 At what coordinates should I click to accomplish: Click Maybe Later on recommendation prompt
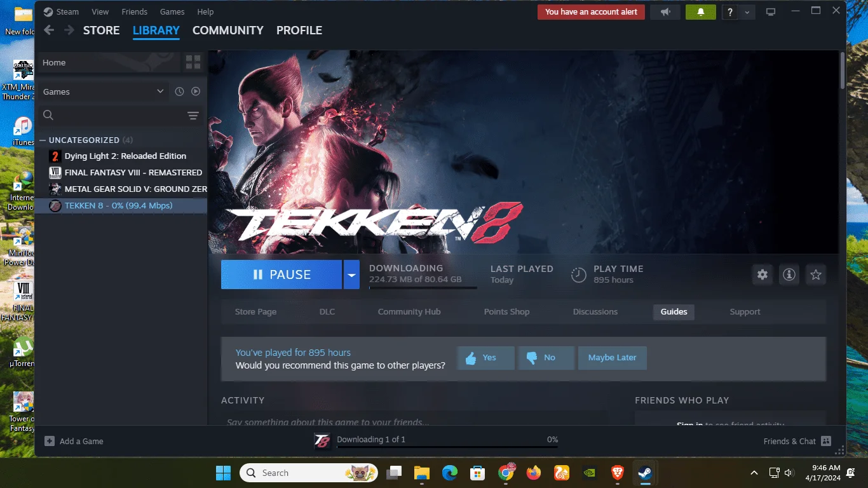point(612,358)
